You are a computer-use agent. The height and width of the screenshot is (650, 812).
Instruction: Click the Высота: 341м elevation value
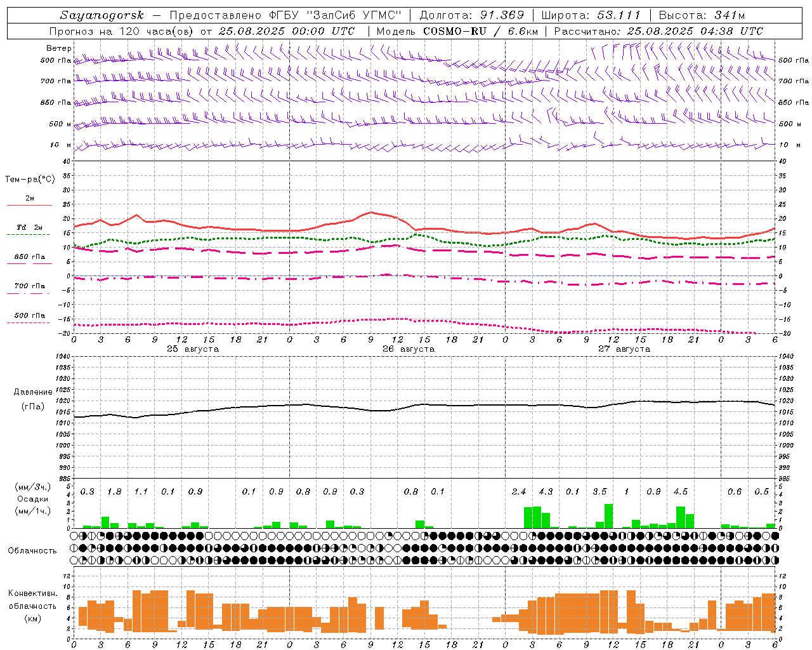702,15
